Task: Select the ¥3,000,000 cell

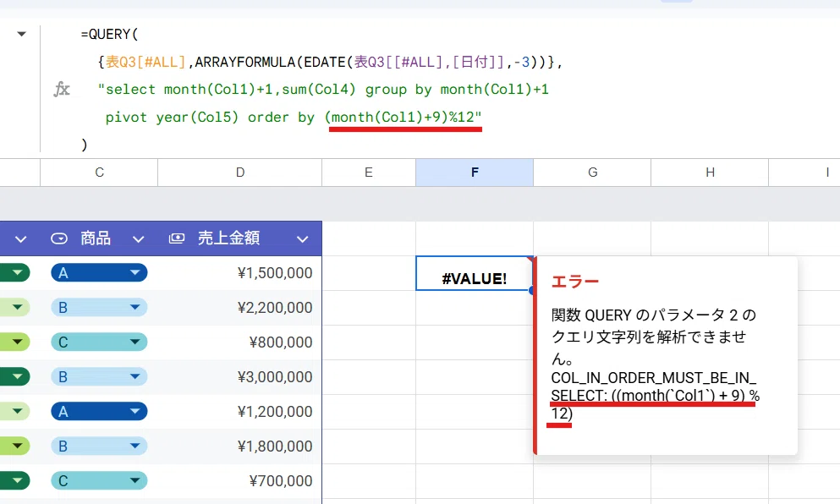Action: 240,376
